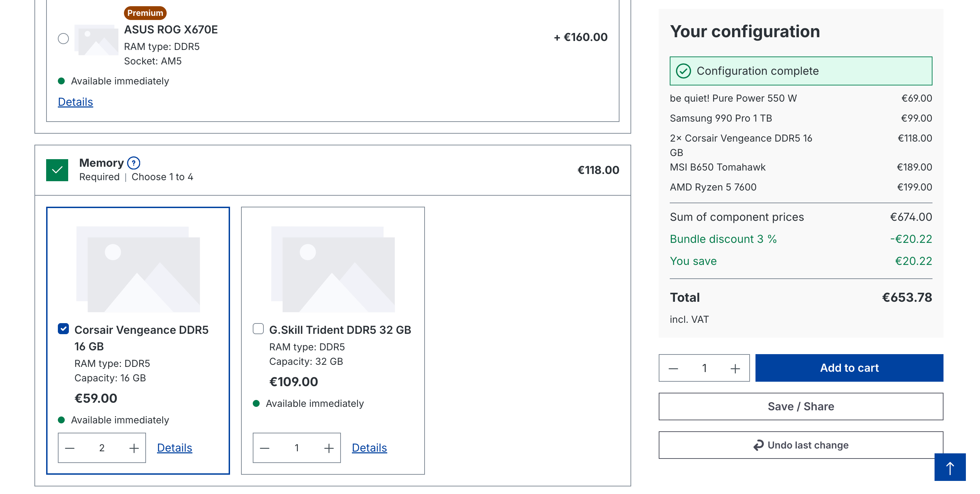Click the Samsung 990 Pro 1 TB line

click(x=801, y=119)
